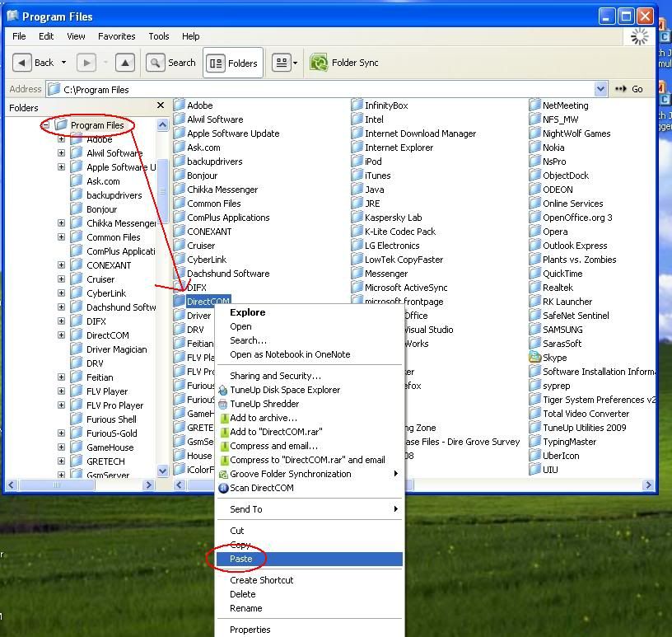
Task: Expand the Adobe folder tree node
Action: [x=61, y=139]
